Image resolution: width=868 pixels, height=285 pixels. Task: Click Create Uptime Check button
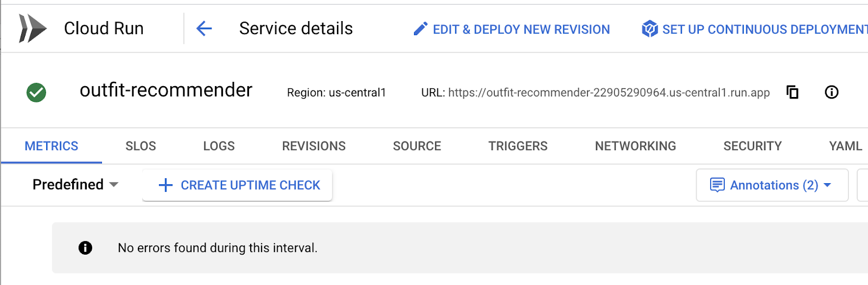point(238,185)
